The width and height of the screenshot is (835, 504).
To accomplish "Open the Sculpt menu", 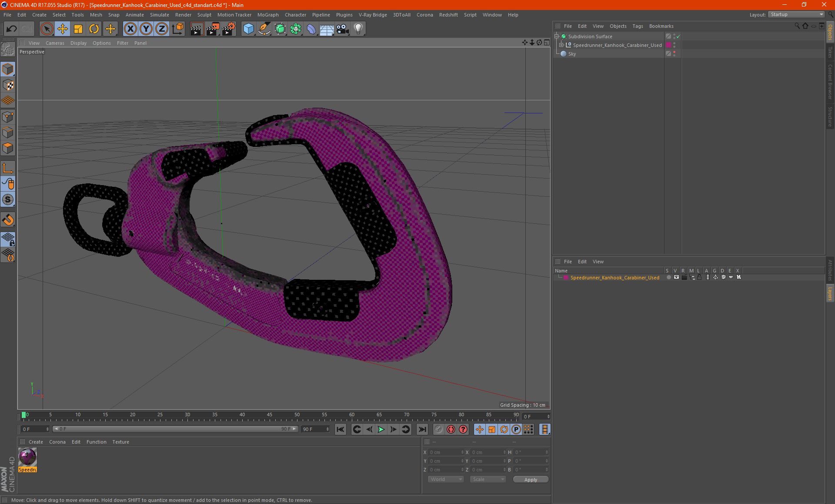I will click(x=204, y=15).
